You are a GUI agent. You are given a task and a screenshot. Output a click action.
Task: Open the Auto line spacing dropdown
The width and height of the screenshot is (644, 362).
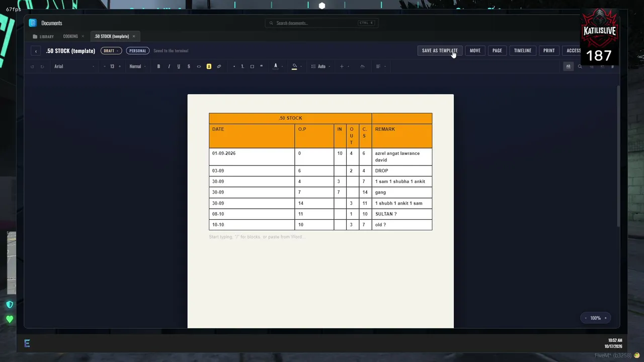pyautogui.click(x=320, y=66)
